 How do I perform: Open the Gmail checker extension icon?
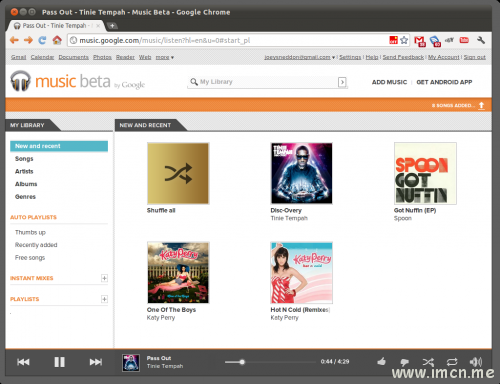(420, 41)
